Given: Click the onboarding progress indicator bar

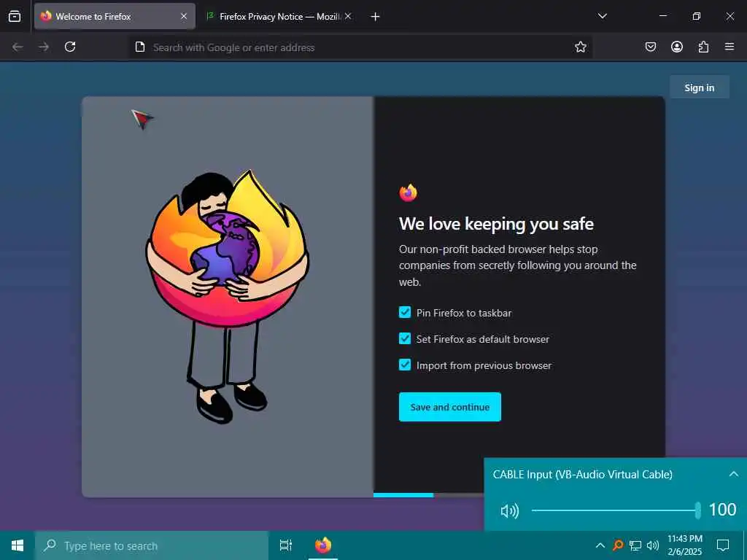Looking at the screenshot, I should [x=429, y=495].
